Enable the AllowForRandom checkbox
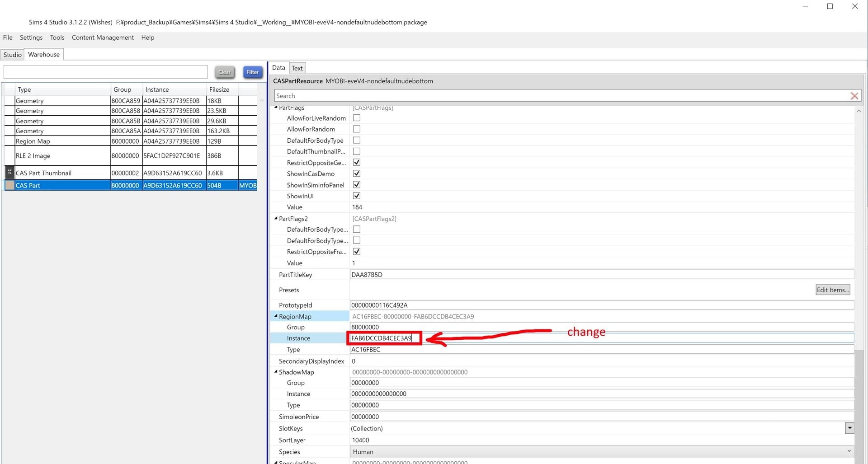Image resolution: width=868 pixels, height=464 pixels. [x=357, y=129]
